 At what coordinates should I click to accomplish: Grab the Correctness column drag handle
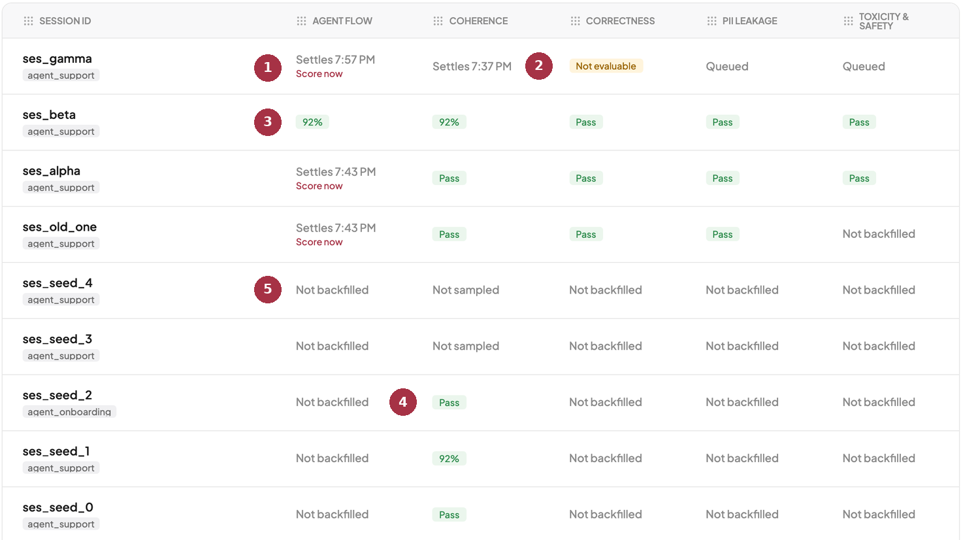(x=575, y=21)
